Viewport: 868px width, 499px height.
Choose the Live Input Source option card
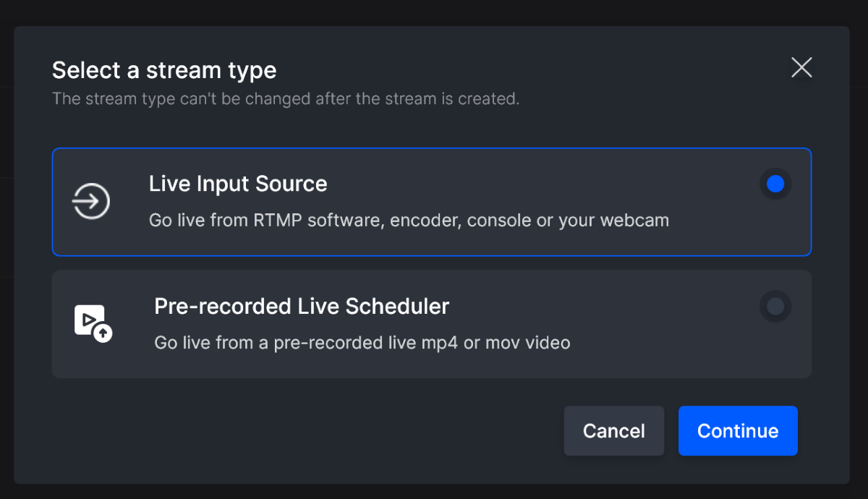point(432,202)
